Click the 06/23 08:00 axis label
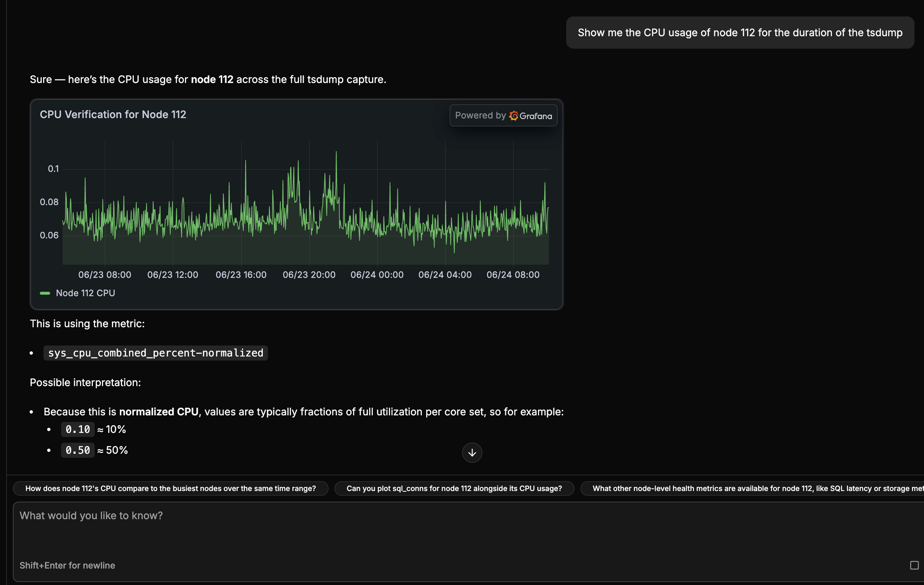Image resolution: width=924 pixels, height=585 pixels. (105, 275)
